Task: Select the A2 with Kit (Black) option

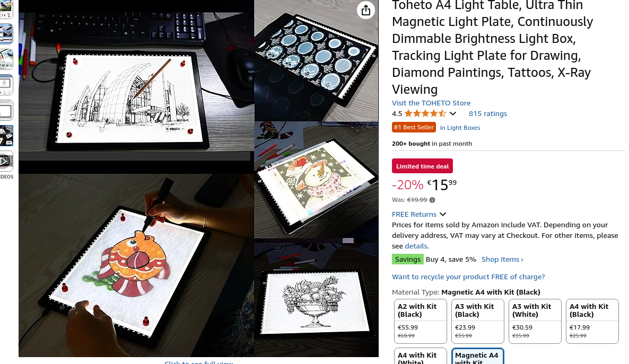Action: [420, 321]
